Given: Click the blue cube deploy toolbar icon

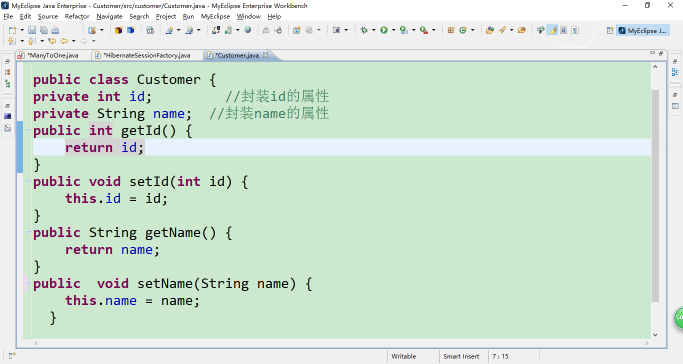Looking at the screenshot, I should coord(130,30).
